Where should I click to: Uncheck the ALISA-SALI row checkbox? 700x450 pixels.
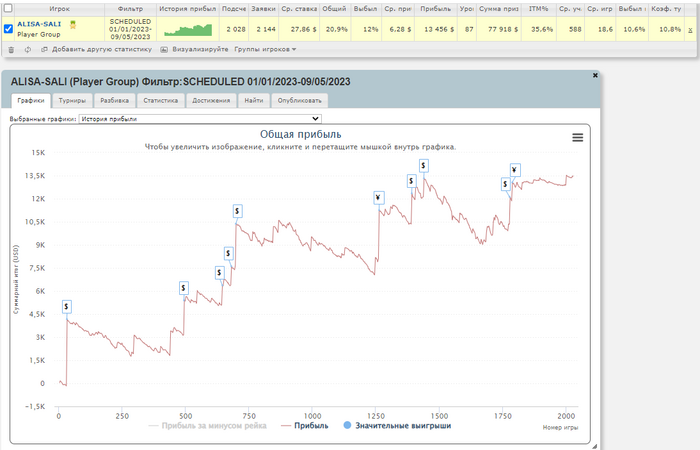tap(8, 29)
